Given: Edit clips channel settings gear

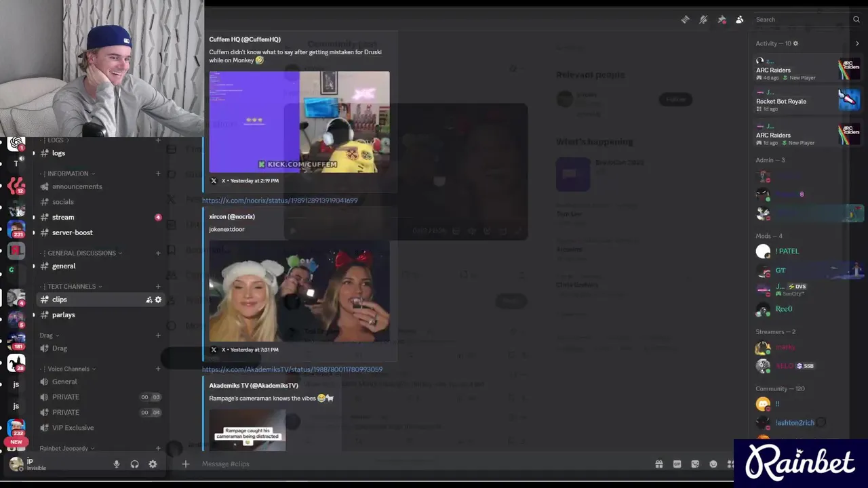Looking at the screenshot, I should (x=159, y=300).
